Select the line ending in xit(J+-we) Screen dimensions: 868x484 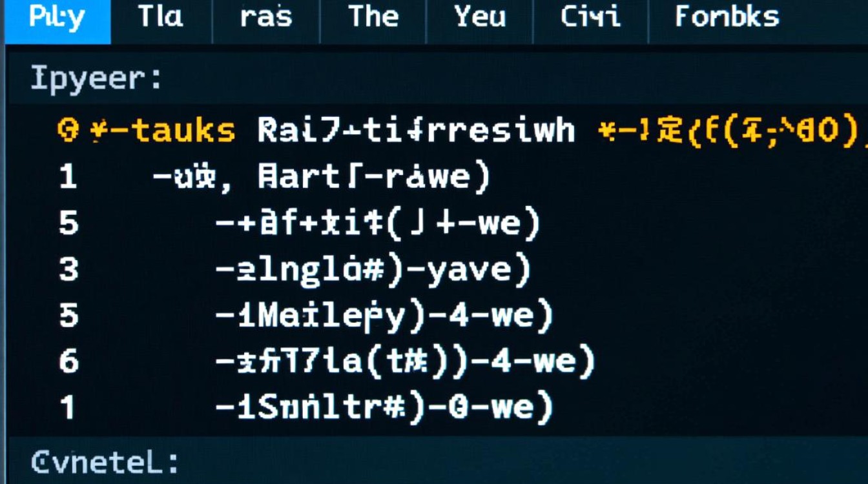pos(377,223)
